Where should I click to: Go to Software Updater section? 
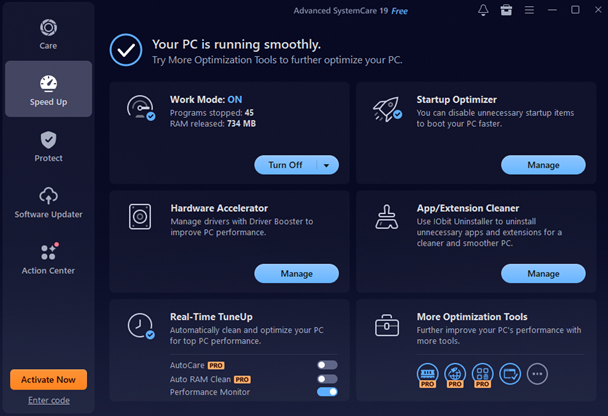(48, 202)
